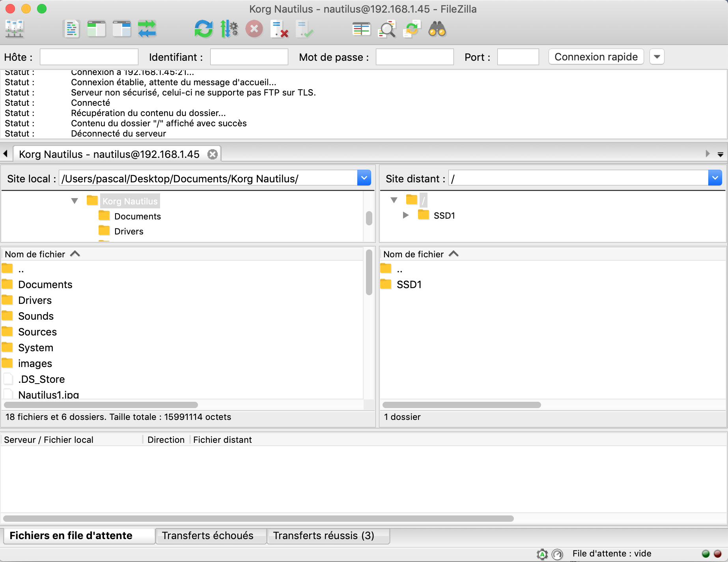This screenshot has width=728, height=562.
Task: Toggle the transfer queue display icon
Action: (147, 29)
